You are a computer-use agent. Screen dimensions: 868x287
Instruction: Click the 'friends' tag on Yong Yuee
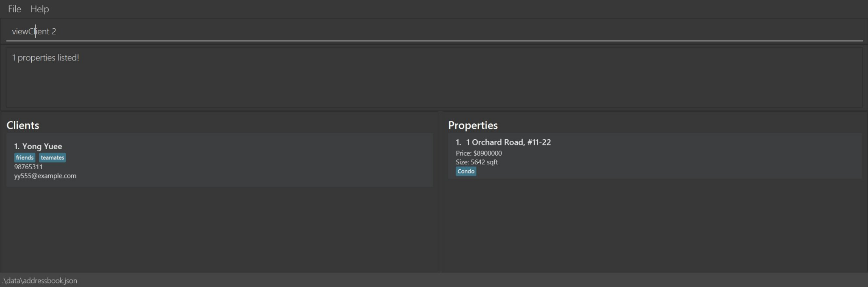point(24,157)
